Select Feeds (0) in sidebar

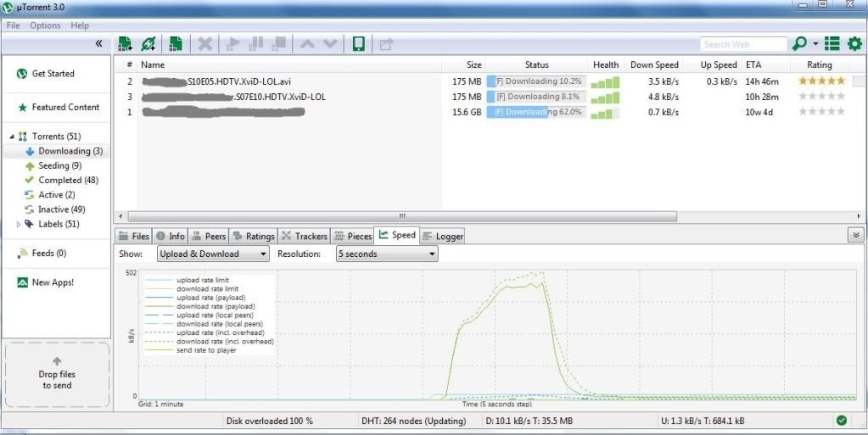pos(42,253)
